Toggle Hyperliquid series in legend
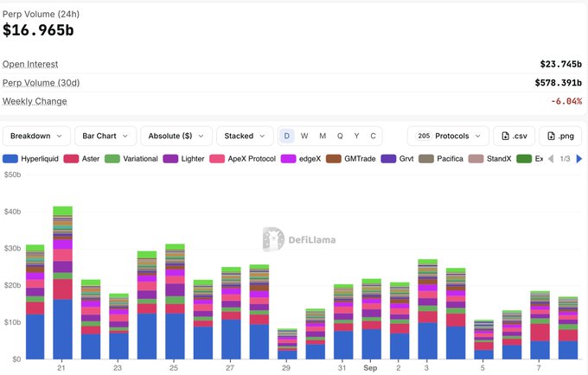Viewport: 588px width, 375px height. click(x=31, y=159)
